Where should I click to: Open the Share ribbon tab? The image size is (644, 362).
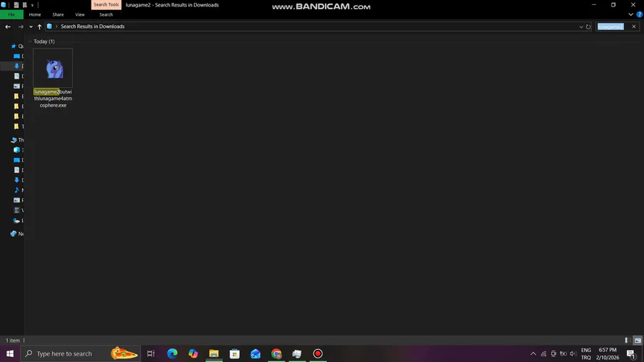click(x=58, y=15)
